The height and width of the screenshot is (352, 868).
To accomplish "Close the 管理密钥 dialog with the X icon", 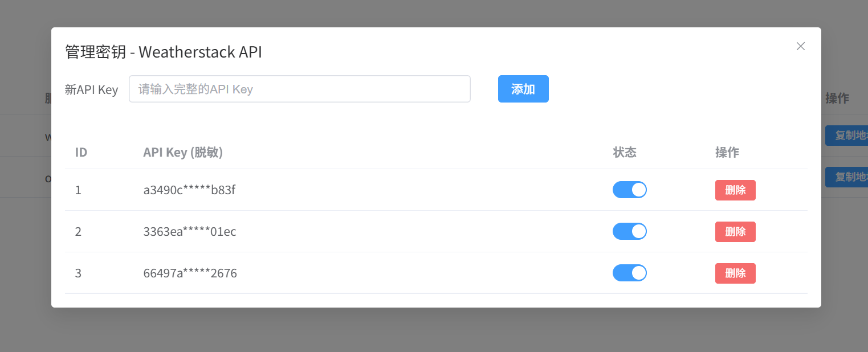I will [800, 46].
